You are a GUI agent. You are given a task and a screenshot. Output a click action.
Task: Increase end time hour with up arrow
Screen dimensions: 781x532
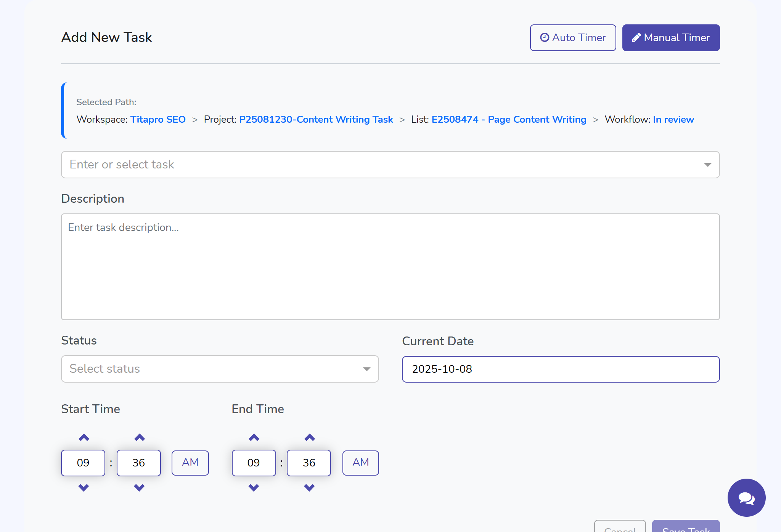254,437
